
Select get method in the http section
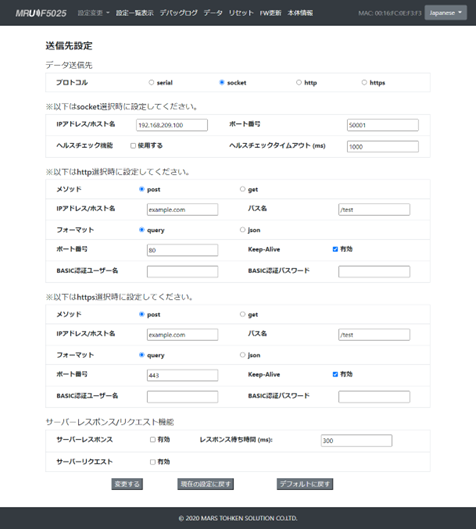click(242, 189)
